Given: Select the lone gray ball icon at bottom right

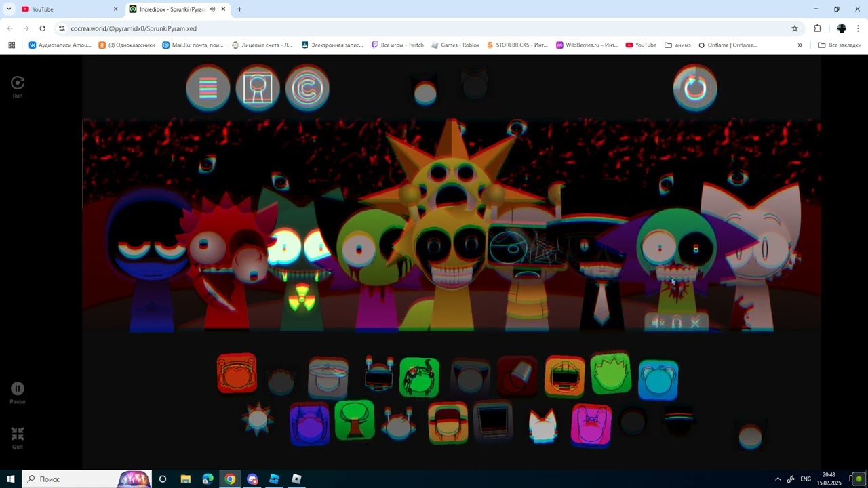Looking at the screenshot, I should 750,436.
